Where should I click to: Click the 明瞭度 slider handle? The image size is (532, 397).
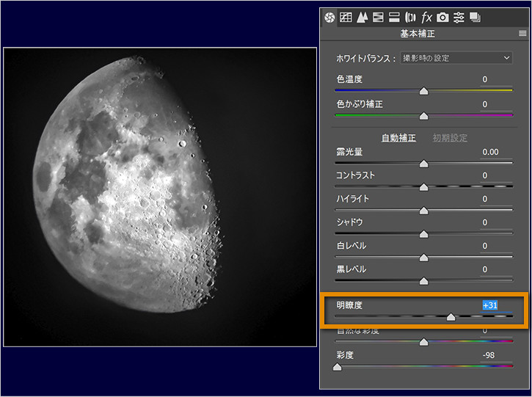[x=451, y=317]
